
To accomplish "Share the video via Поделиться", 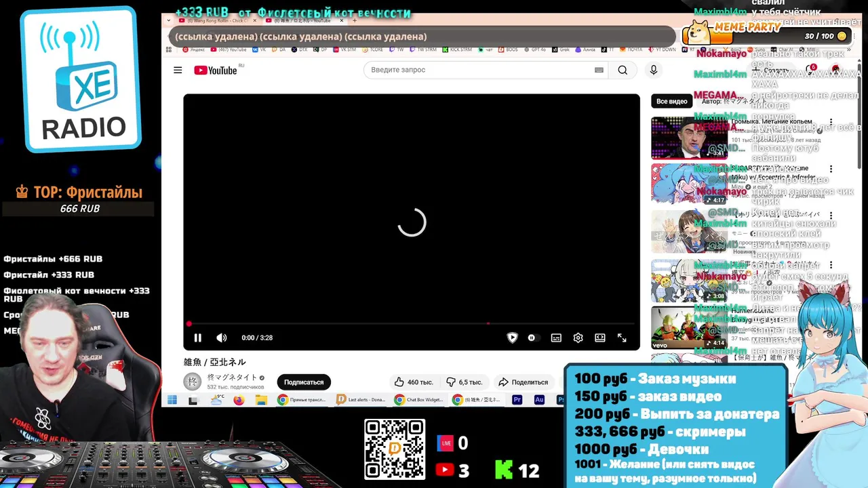I will click(x=523, y=382).
